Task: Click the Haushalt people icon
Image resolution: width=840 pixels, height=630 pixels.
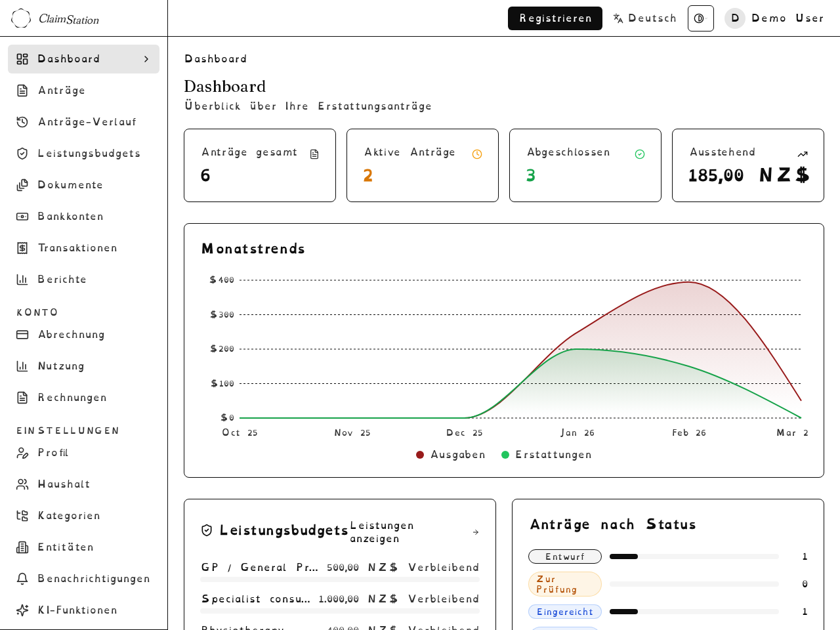Action: coord(22,484)
